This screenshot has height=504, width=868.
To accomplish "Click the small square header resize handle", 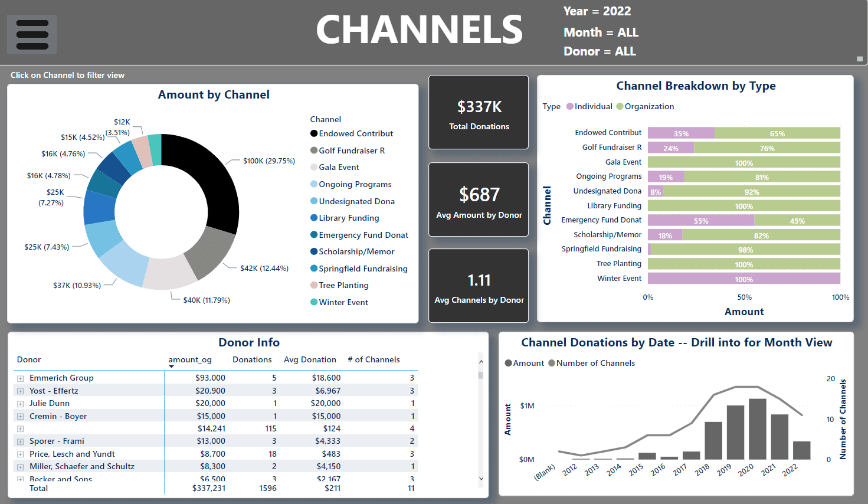I will tap(860, 59).
